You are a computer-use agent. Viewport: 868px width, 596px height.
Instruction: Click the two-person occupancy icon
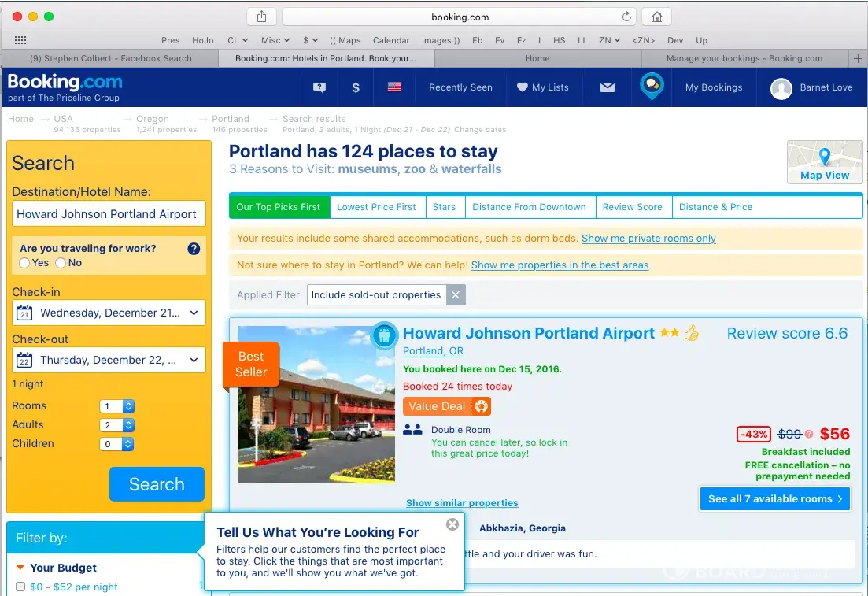pos(412,429)
